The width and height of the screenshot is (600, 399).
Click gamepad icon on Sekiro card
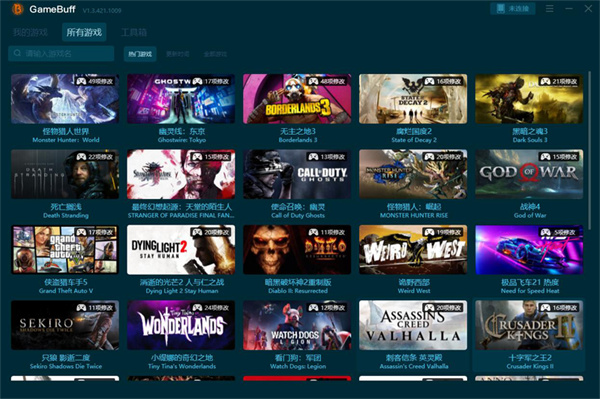[x=81, y=308]
